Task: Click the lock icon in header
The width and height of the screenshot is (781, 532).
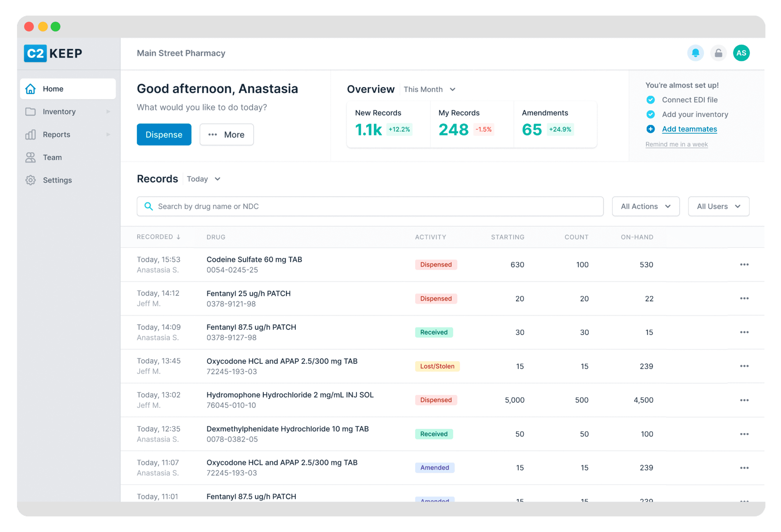Action: (x=718, y=53)
